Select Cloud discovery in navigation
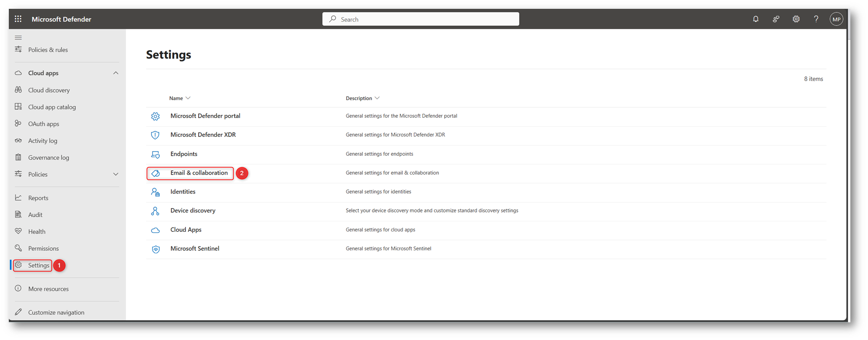The width and height of the screenshot is (868, 340). pyautogui.click(x=49, y=90)
